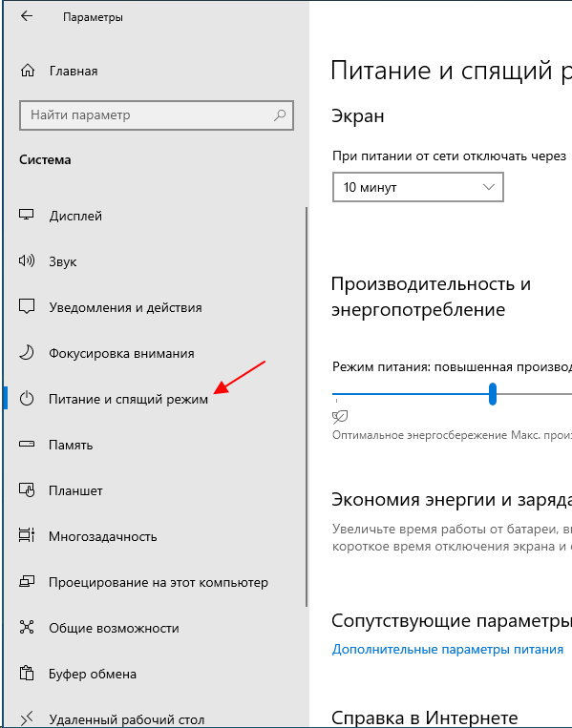Click the Буфер обмена clipboard icon

click(27, 673)
